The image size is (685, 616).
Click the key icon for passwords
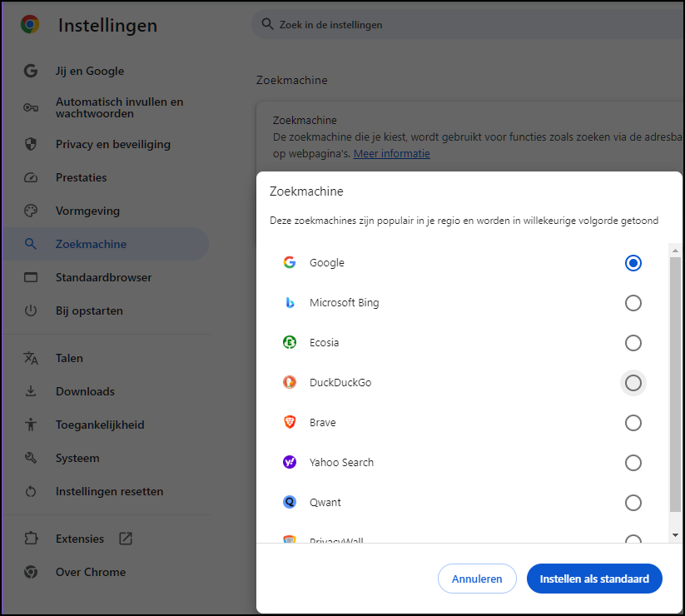click(31, 107)
